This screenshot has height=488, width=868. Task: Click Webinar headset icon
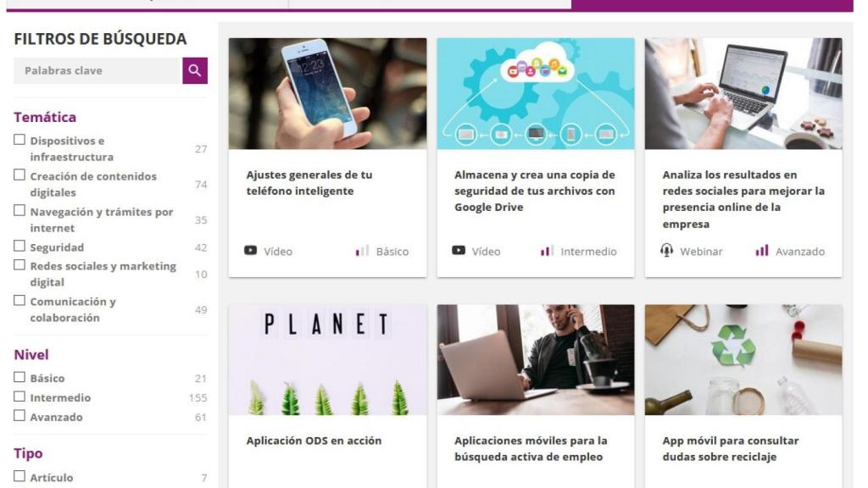[x=666, y=251]
